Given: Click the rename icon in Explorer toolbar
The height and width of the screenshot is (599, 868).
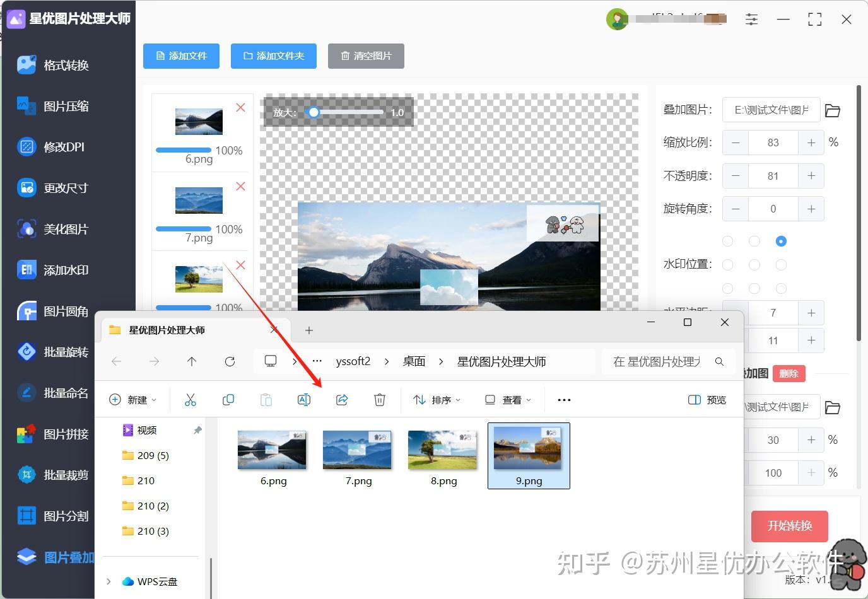Looking at the screenshot, I should click(304, 399).
